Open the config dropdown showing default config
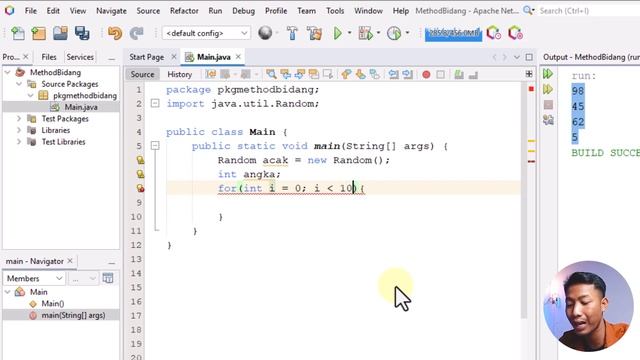Viewport: 640px width, 360px height. coord(206,33)
